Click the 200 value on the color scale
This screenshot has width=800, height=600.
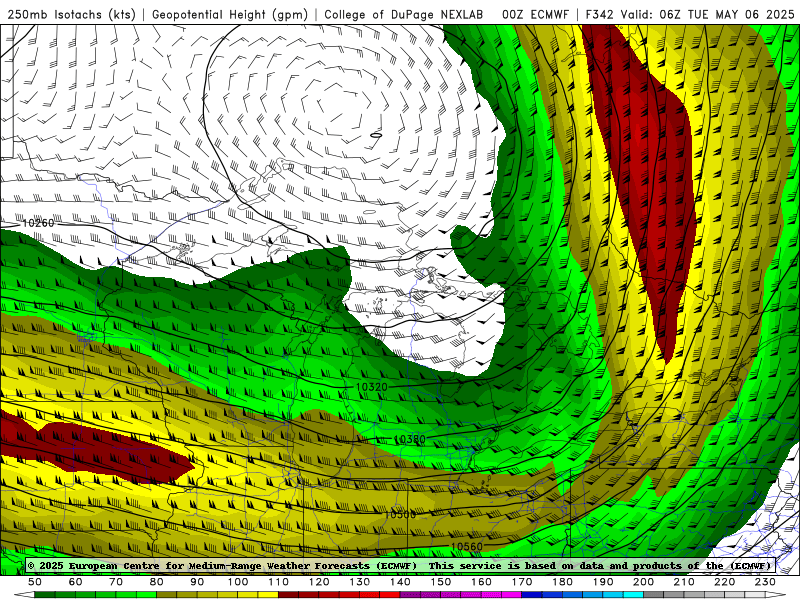(x=643, y=582)
